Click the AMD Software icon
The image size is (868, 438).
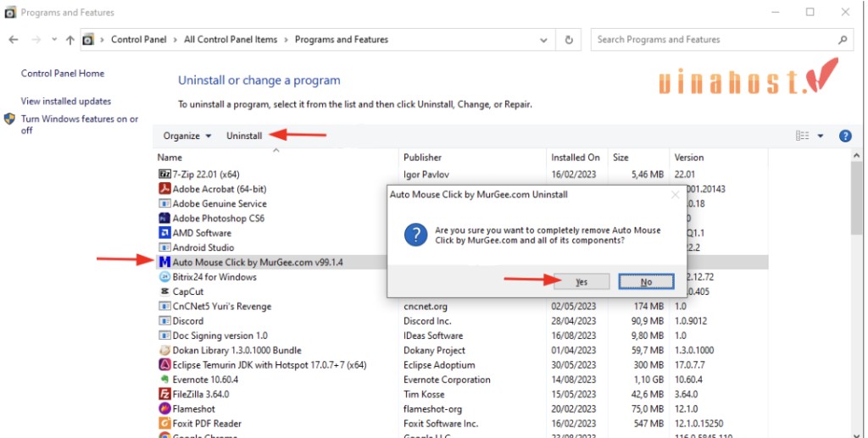[x=164, y=233]
